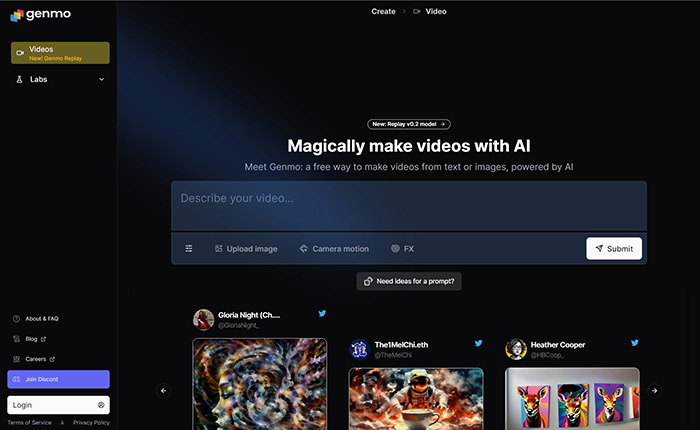Click the The1MelChi.eth name text
The width and height of the screenshot is (700, 430).
tap(401, 345)
